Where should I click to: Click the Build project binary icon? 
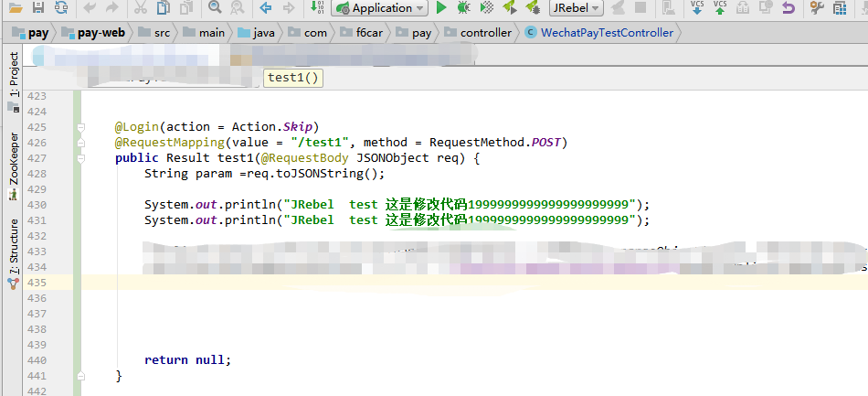point(317,7)
